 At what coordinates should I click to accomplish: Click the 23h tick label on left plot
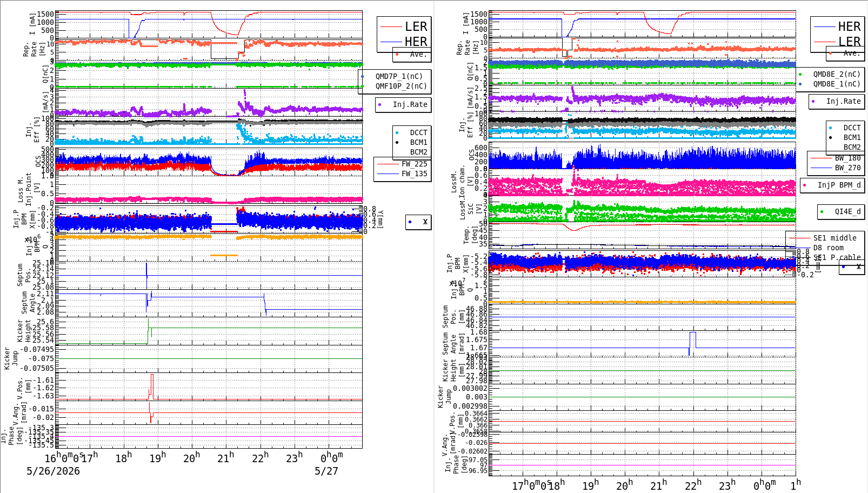point(294,458)
